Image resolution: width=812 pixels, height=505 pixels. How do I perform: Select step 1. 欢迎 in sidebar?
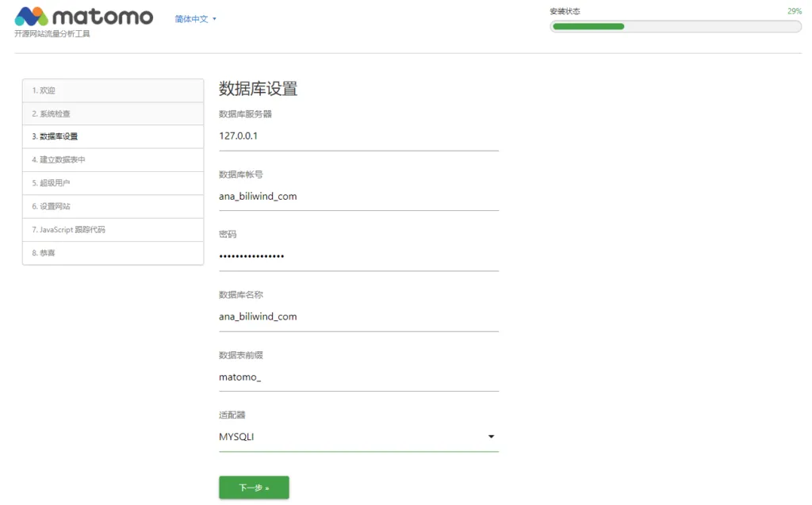(x=113, y=90)
